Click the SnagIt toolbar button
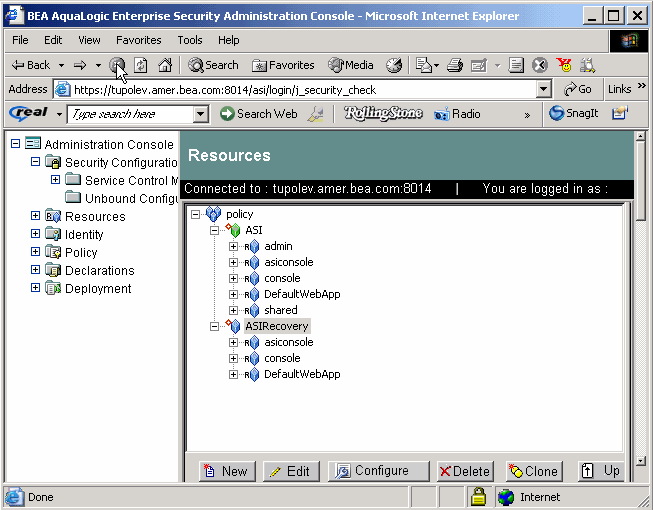The image size is (653, 510). [x=573, y=113]
